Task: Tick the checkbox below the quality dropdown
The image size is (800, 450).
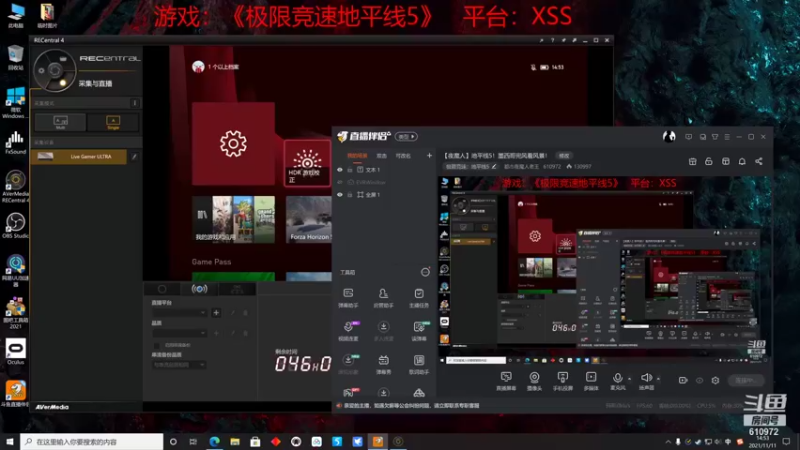Action: click(x=157, y=345)
